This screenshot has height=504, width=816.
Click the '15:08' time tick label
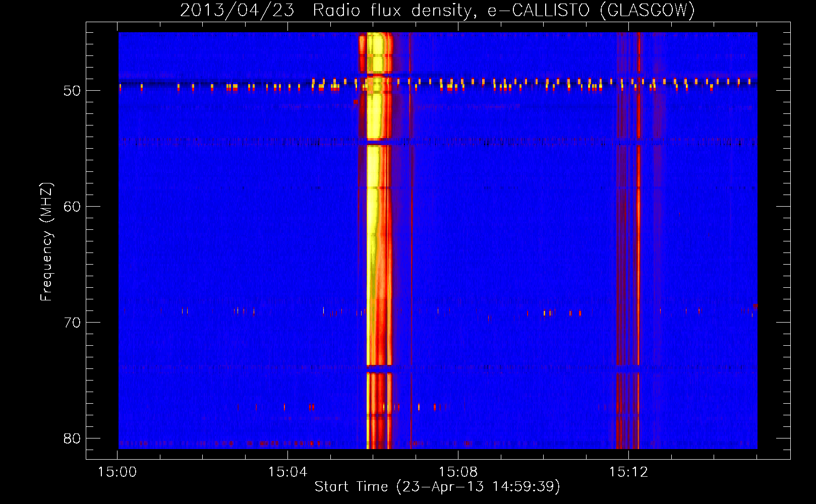[x=458, y=472]
